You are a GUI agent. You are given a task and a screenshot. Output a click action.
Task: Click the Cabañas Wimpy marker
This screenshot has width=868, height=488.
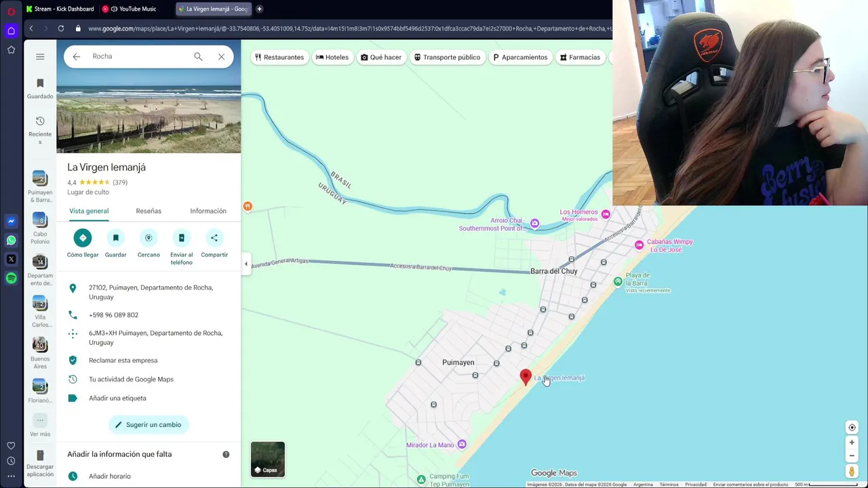639,245
